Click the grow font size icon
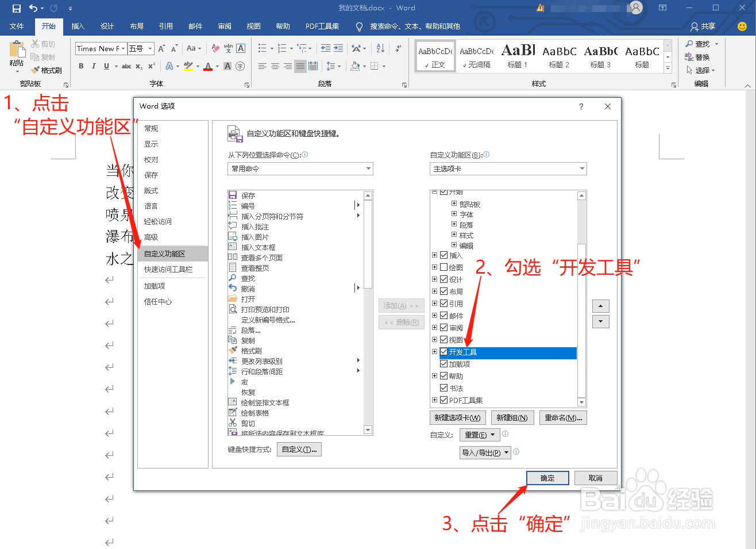756x549 pixels. pyautogui.click(x=161, y=48)
